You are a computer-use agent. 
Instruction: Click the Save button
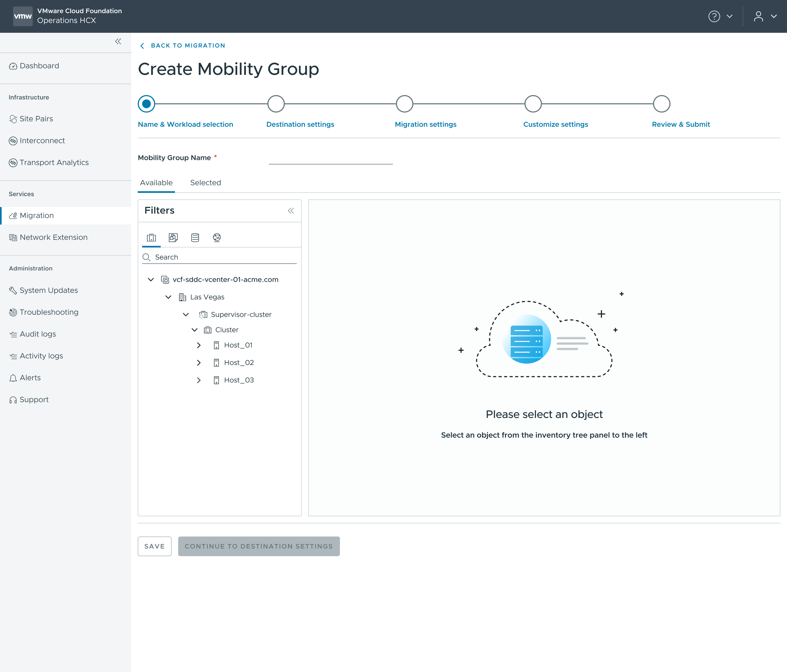point(155,546)
